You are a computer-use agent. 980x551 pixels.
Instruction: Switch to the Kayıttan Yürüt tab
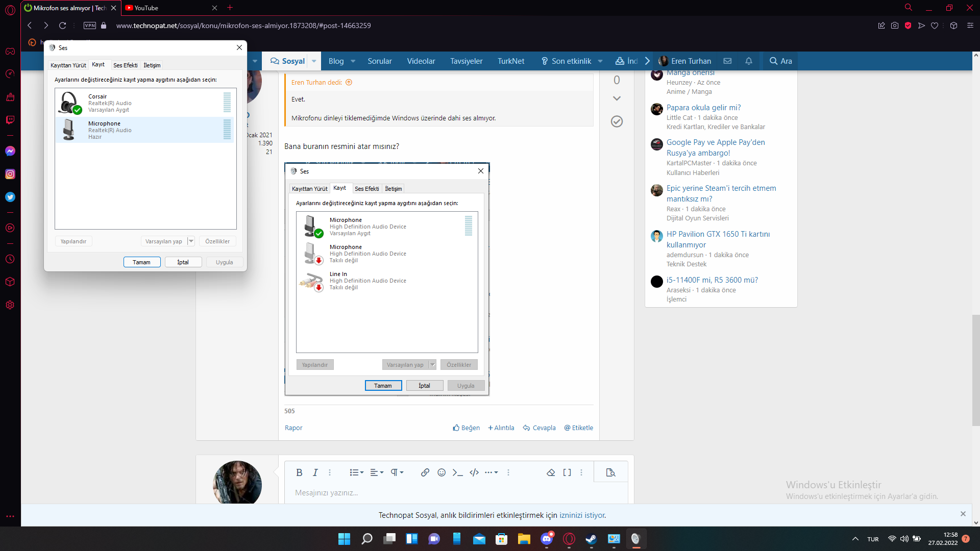68,65
